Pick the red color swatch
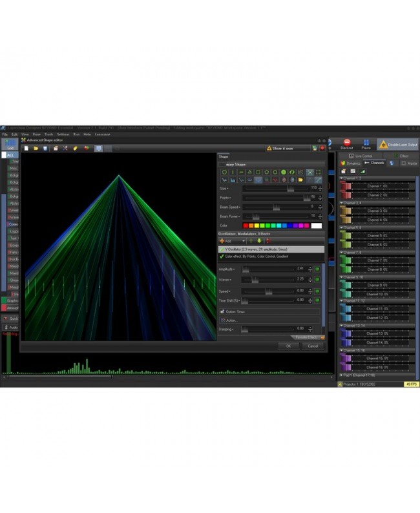The width and height of the screenshot is (420, 513). [246, 225]
